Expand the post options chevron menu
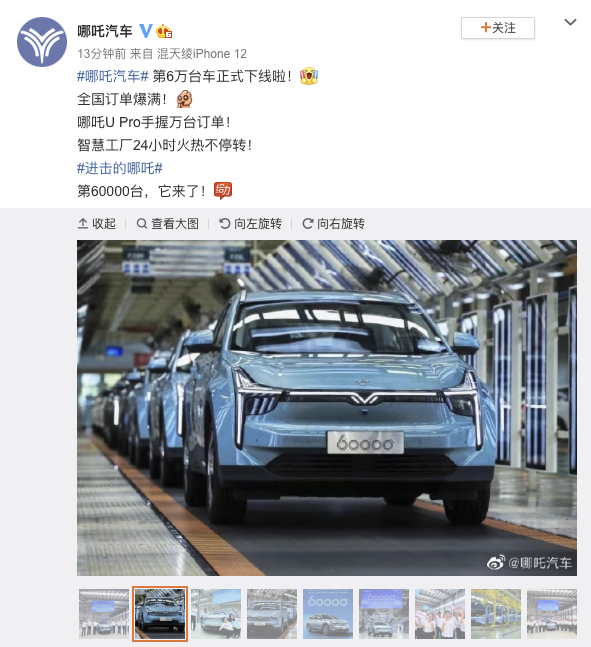 tap(570, 22)
